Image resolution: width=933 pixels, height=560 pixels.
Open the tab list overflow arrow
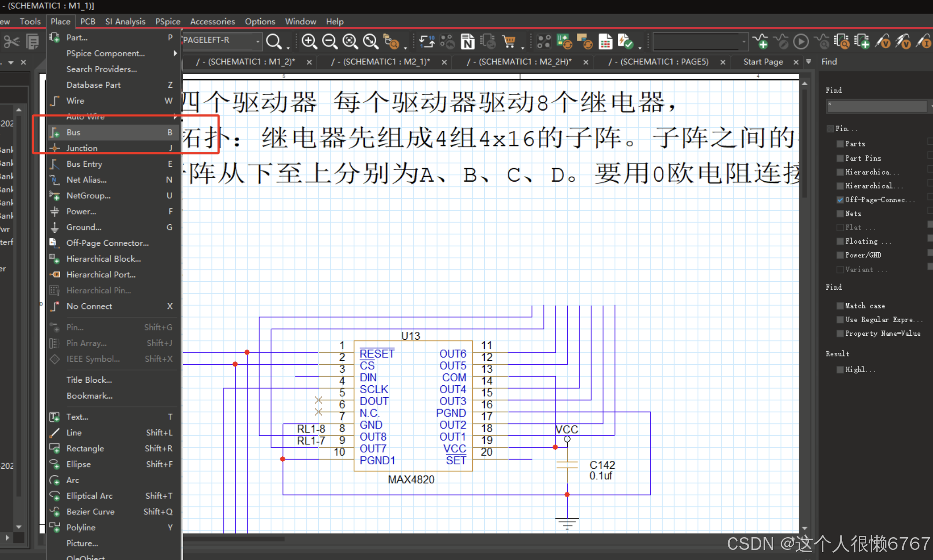click(808, 62)
